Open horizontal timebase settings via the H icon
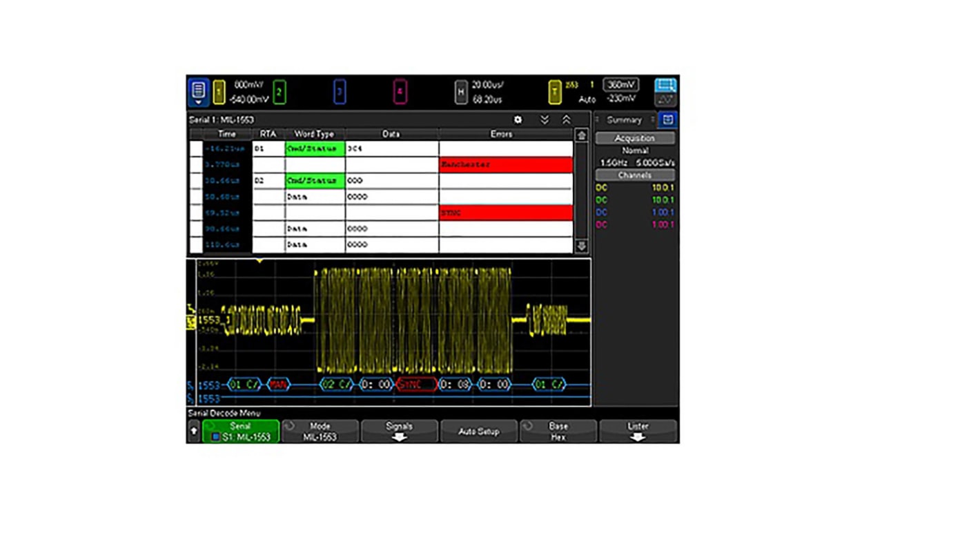The width and height of the screenshot is (980, 551). coord(460,91)
